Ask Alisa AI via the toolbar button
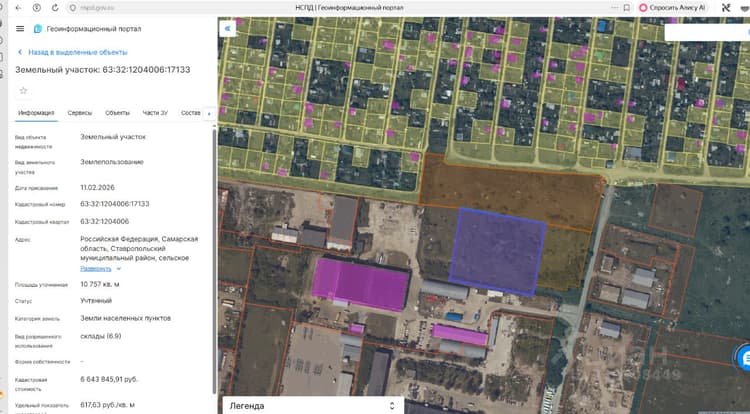The image size is (750, 414). 672,8
